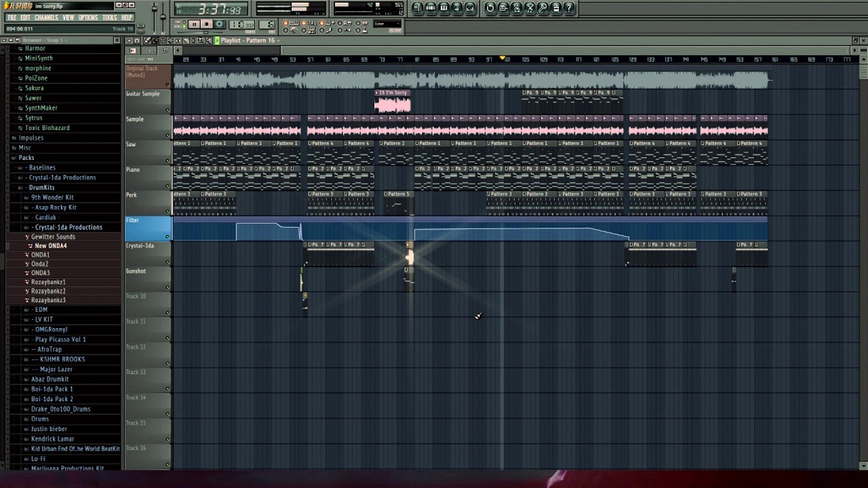Open the TOOLS menu
The width and height of the screenshot is (868, 488).
point(110,18)
